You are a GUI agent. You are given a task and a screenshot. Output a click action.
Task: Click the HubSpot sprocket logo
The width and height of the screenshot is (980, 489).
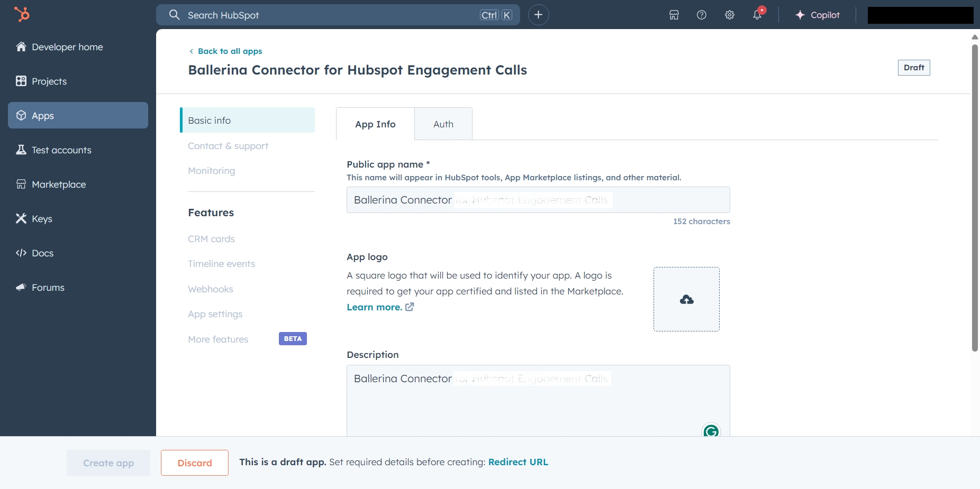pos(22,14)
